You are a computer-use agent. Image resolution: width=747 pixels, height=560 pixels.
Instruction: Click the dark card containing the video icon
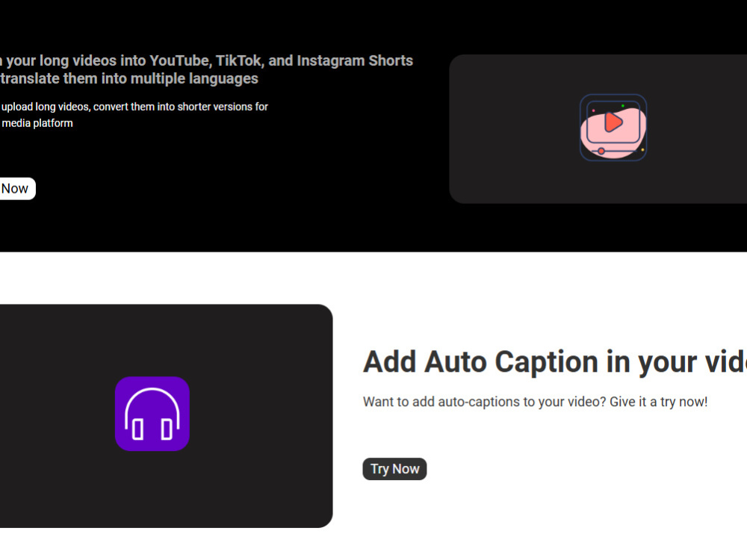[x=598, y=129]
